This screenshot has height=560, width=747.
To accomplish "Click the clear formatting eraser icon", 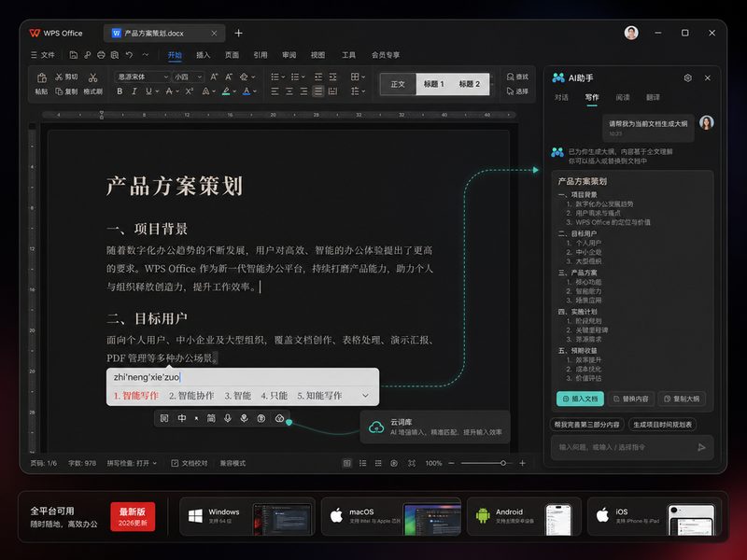I will tap(244, 77).
